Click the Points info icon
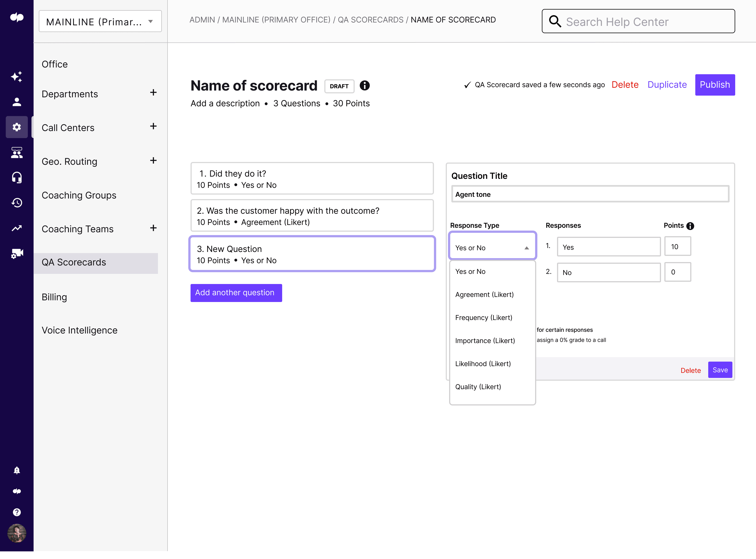756x559 pixels. pos(690,226)
